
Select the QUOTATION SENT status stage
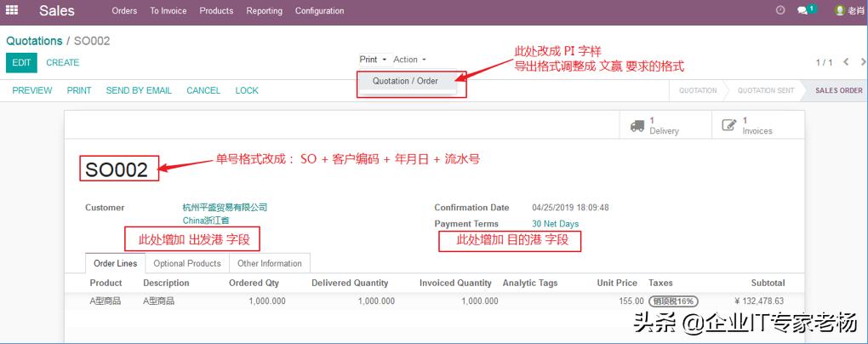click(x=766, y=90)
